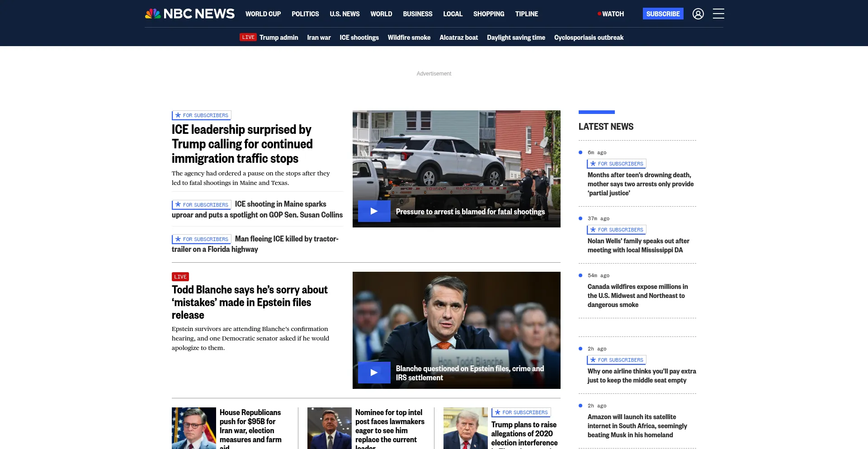Open the user account profile icon
Viewport: 868px width, 449px height.
(x=698, y=14)
